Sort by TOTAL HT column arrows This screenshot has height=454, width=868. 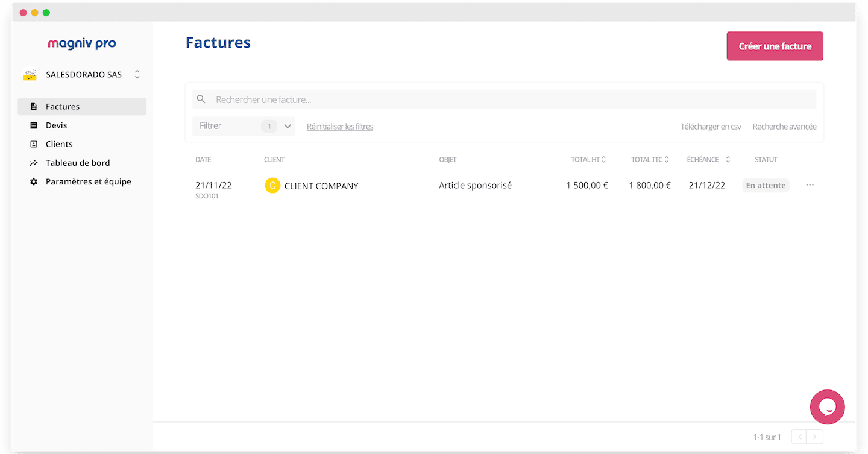(x=603, y=160)
